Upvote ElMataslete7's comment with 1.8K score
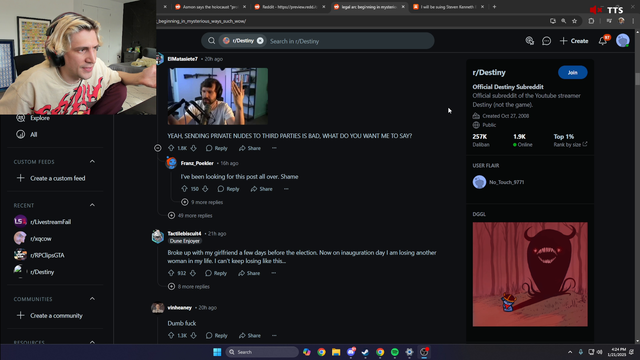This screenshot has height=360, width=640. [171, 148]
